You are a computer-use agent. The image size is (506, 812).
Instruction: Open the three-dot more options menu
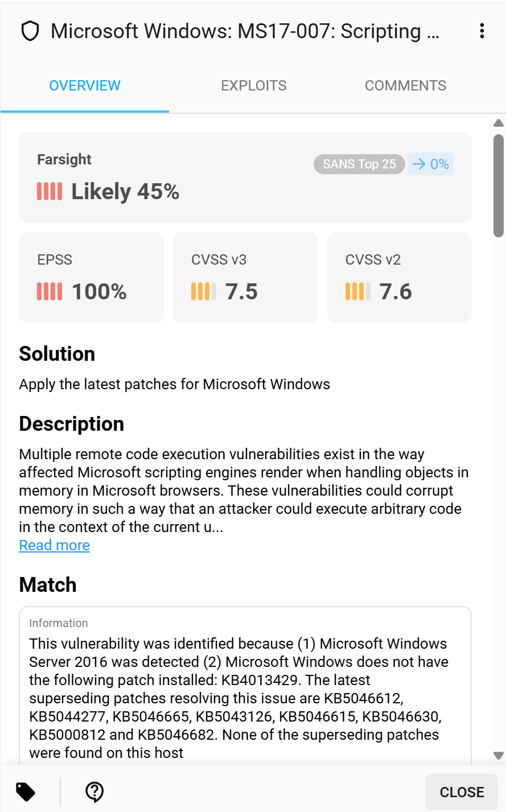tap(482, 31)
